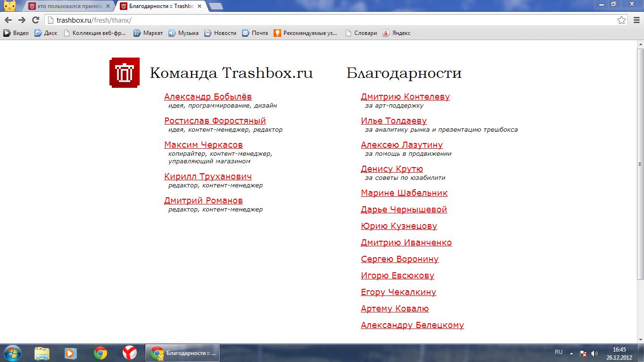Show hidden tray icons arrow
644x362 pixels.
pos(571,353)
